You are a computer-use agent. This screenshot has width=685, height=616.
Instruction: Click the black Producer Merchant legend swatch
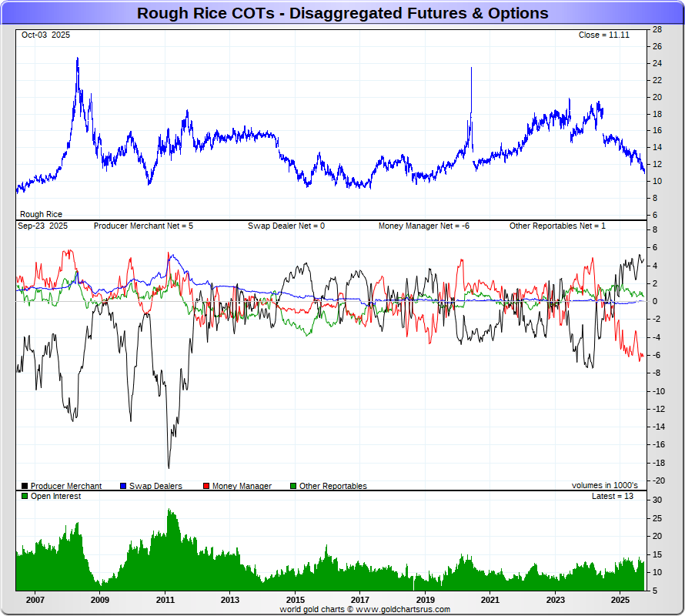[25, 486]
